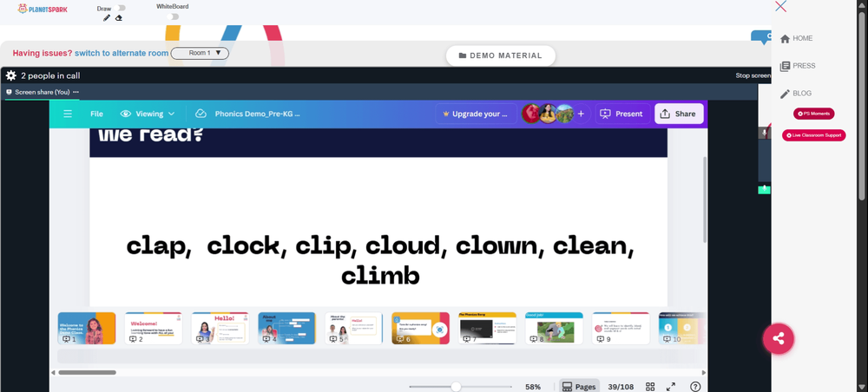The width and height of the screenshot is (868, 392).
Task: Open the Room 1 dropdown
Action: click(200, 53)
